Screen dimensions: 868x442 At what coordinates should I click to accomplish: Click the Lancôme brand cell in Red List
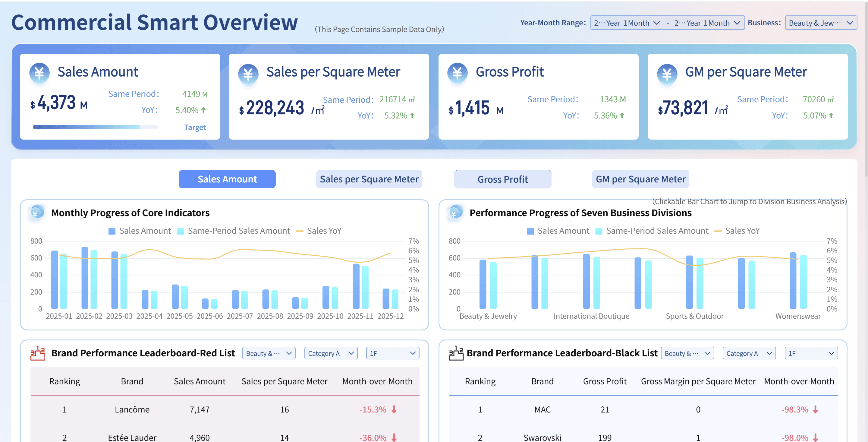point(132,409)
